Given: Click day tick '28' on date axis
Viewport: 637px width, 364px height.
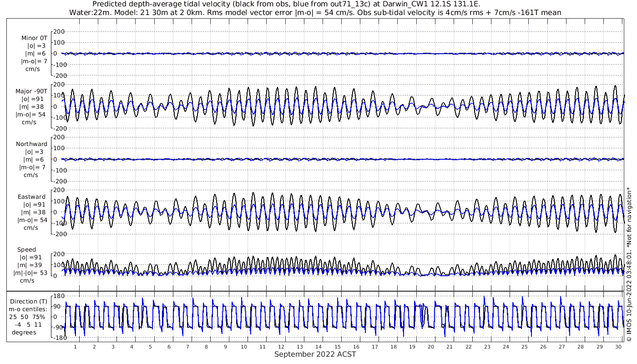Looking at the screenshot, I should click(581, 347).
